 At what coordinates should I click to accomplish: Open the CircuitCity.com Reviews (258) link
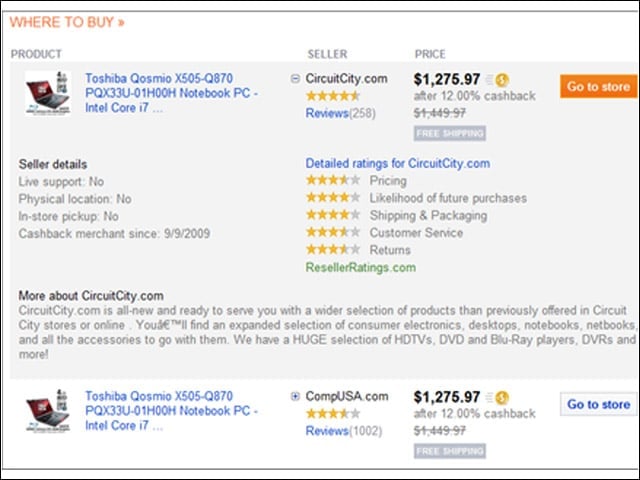click(340, 113)
